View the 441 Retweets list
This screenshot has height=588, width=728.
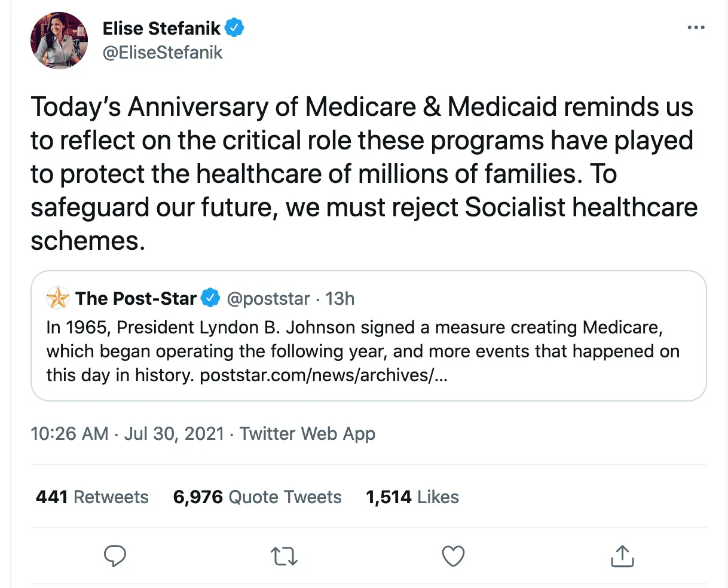coord(92,497)
